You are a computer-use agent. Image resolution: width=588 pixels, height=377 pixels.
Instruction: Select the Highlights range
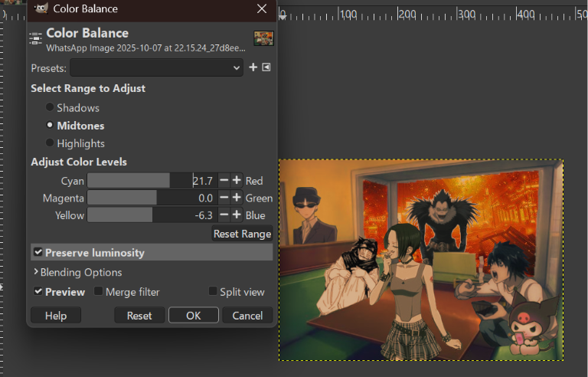coord(51,143)
